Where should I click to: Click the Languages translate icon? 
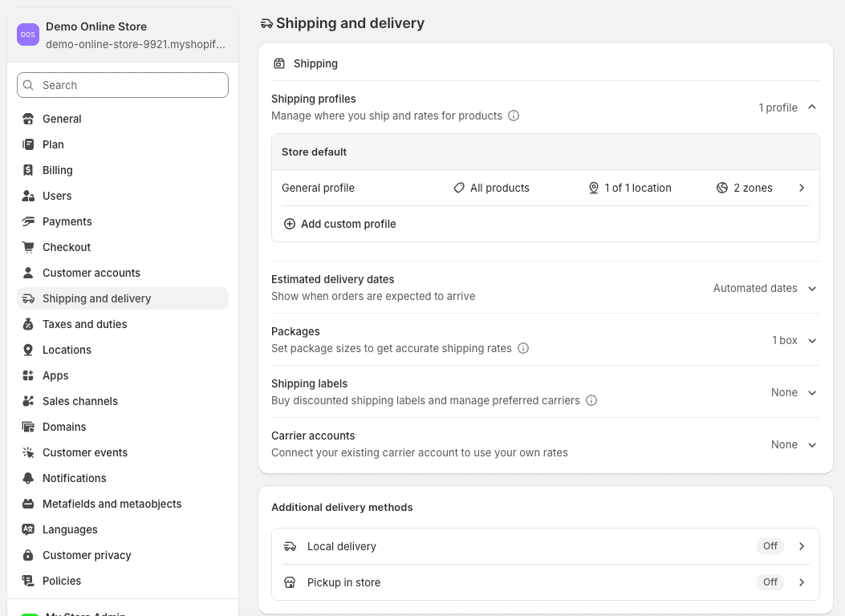point(28,529)
